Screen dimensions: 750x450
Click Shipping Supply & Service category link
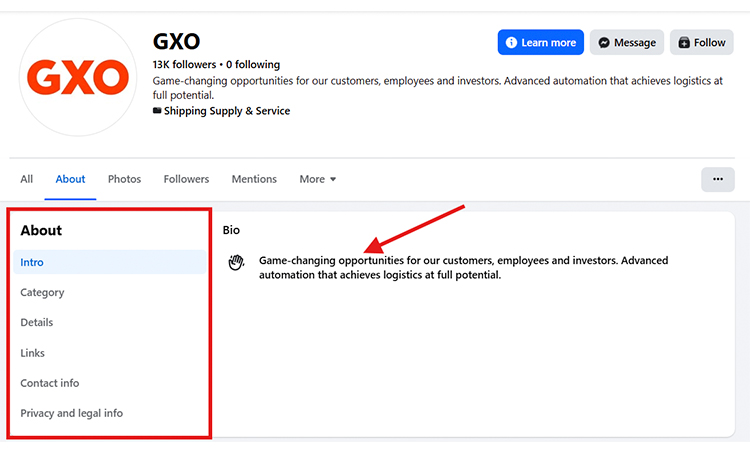tap(227, 111)
